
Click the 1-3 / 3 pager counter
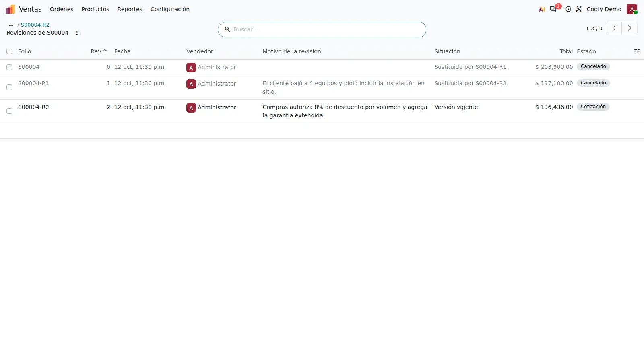[594, 29]
